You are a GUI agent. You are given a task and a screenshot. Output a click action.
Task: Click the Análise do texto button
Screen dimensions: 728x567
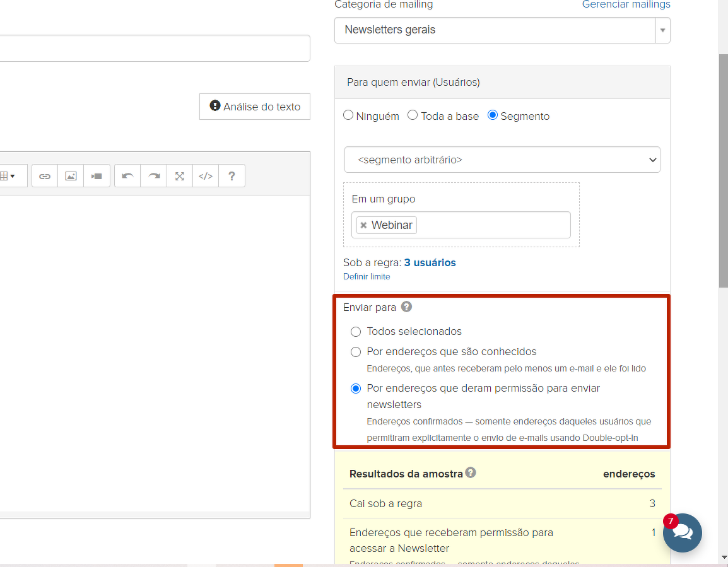(255, 107)
